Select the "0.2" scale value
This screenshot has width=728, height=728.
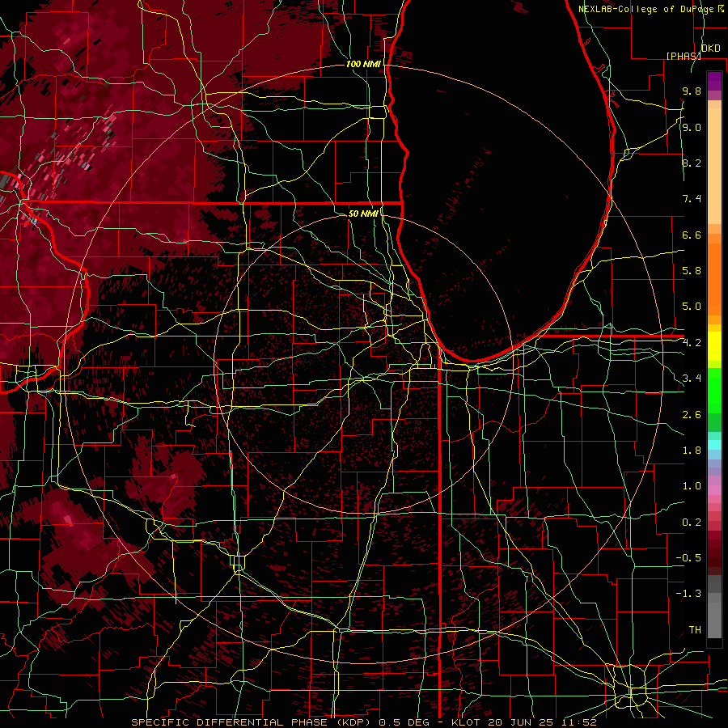coord(692,523)
